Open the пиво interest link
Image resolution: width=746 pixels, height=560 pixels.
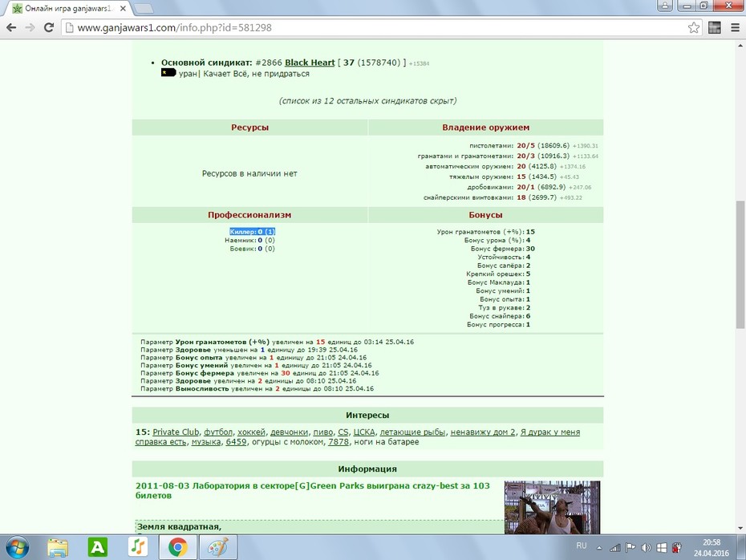pos(323,432)
